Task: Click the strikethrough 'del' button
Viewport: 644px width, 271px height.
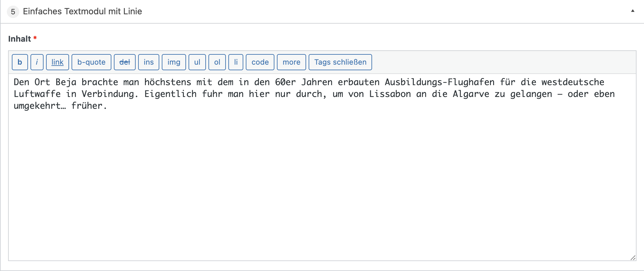Action: 125,62
